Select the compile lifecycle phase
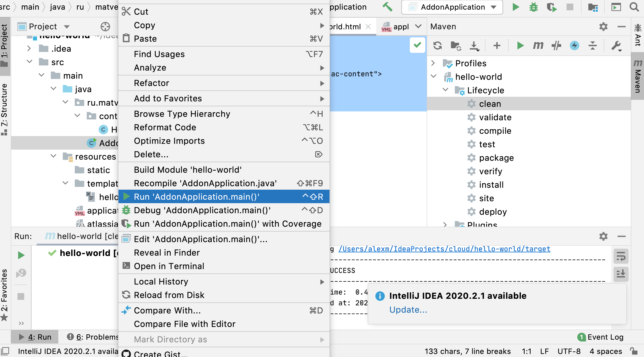Screen dimensions: 644x357 [x=495, y=131]
